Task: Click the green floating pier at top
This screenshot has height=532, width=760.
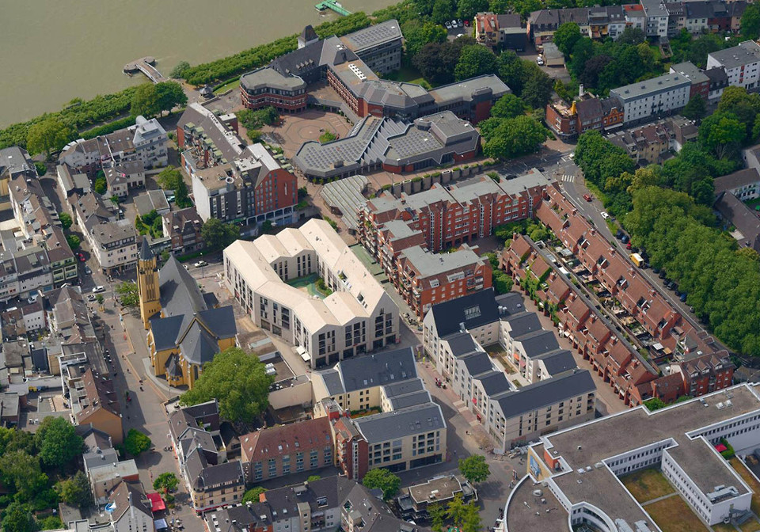Action: pos(332,7)
